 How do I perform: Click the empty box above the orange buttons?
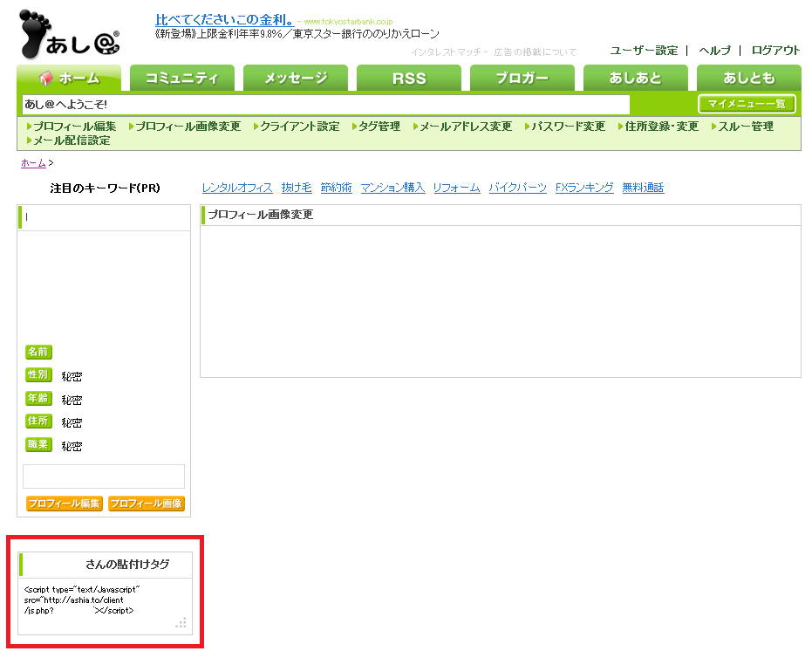(104, 476)
